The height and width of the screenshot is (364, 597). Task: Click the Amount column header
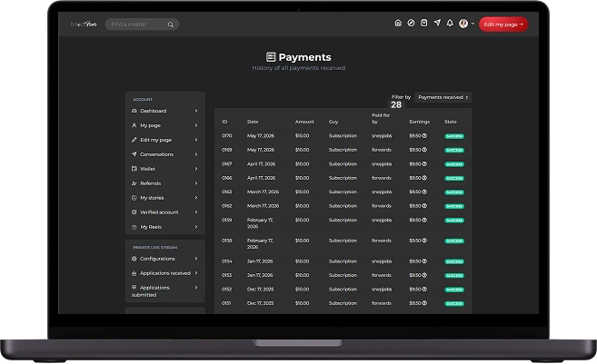(x=304, y=122)
